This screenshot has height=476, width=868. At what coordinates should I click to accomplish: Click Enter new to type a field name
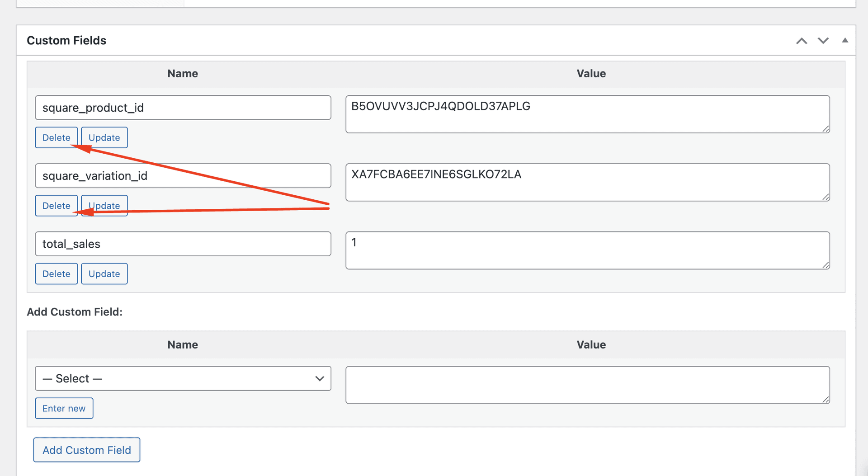(64, 408)
